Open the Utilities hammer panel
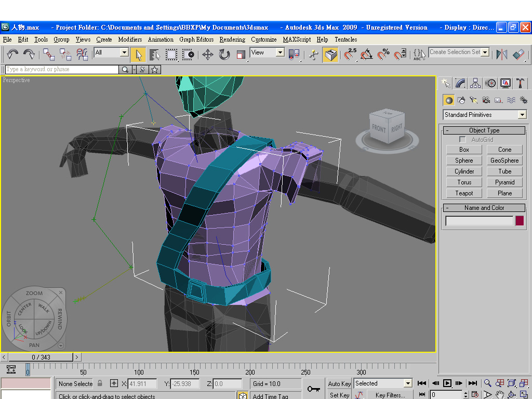The height and width of the screenshot is (399, 532). pyautogui.click(x=520, y=83)
